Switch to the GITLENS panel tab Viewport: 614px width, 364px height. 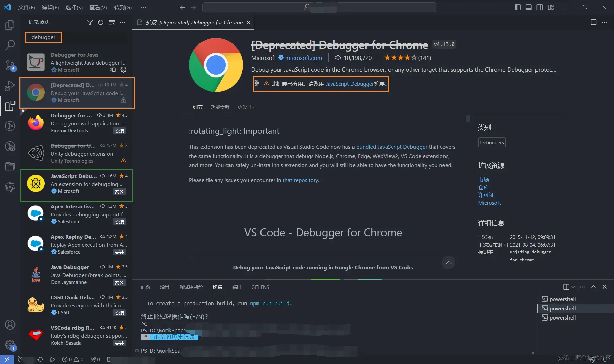(260, 287)
